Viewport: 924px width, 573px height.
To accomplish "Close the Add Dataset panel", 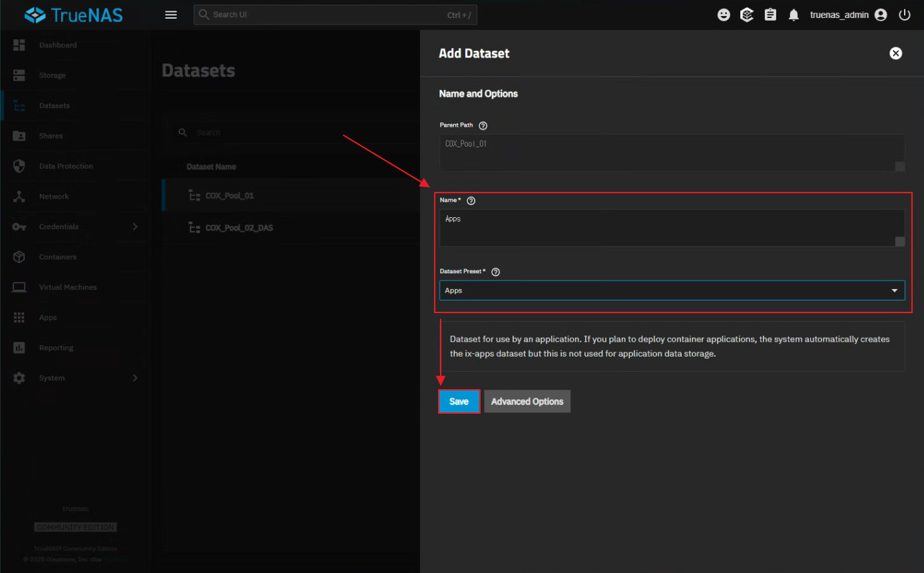I will (x=896, y=53).
